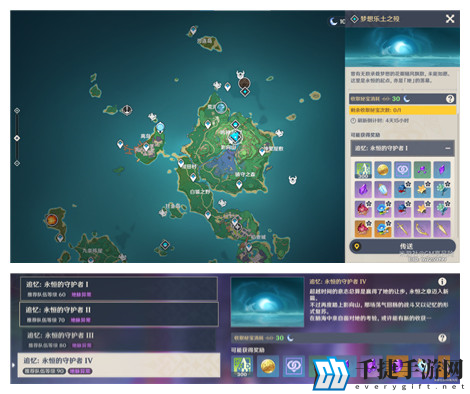Click the domain preview image in lower panel
470x394 pixels.
[267, 302]
